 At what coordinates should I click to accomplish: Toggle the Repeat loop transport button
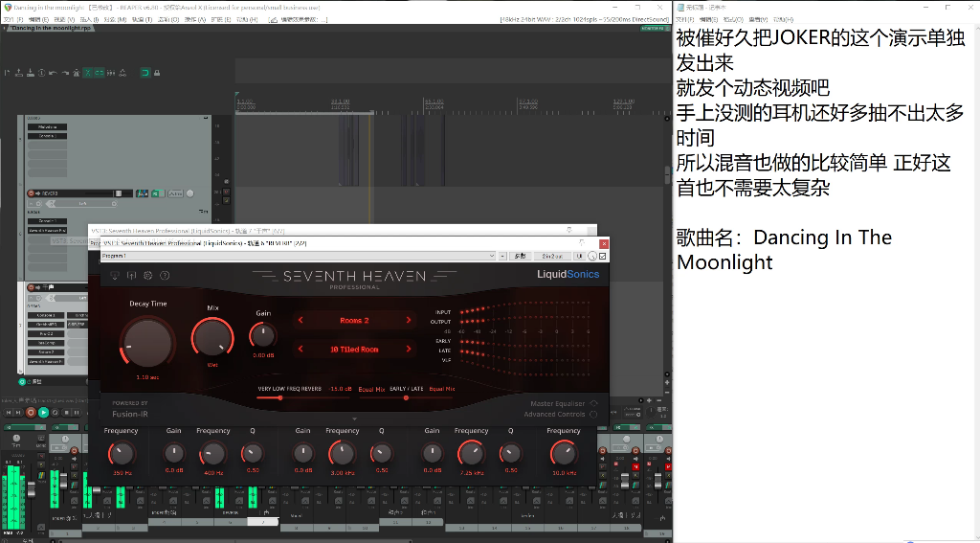tap(55, 412)
